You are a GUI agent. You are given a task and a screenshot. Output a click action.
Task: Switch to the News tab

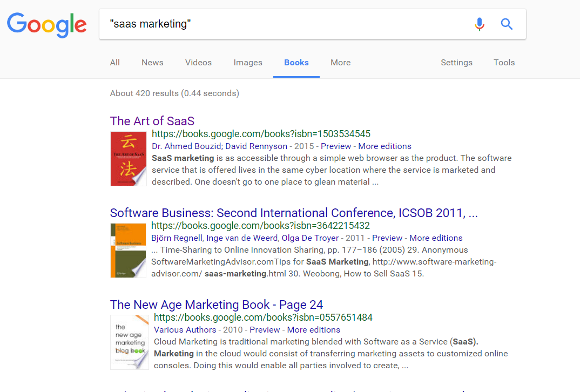click(x=152, y=63)
